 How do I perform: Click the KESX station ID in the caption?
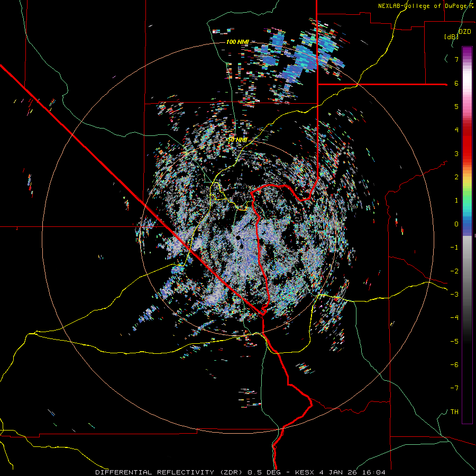tap(305, 472)
